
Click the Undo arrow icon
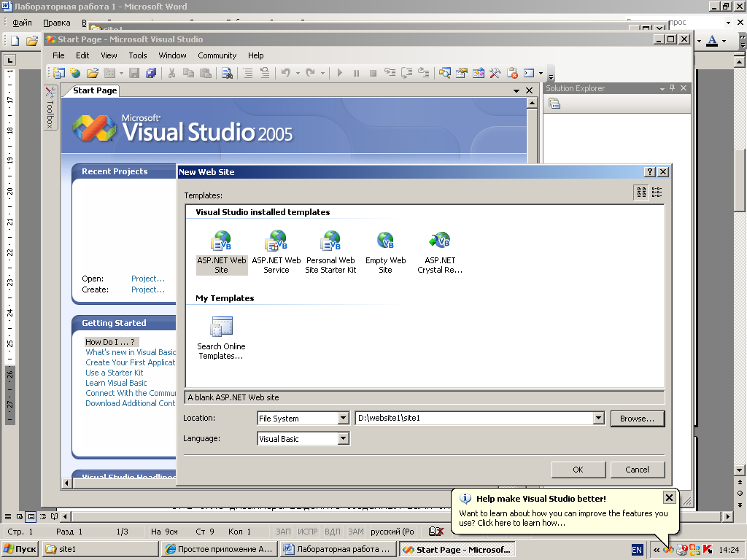point(286,73)
